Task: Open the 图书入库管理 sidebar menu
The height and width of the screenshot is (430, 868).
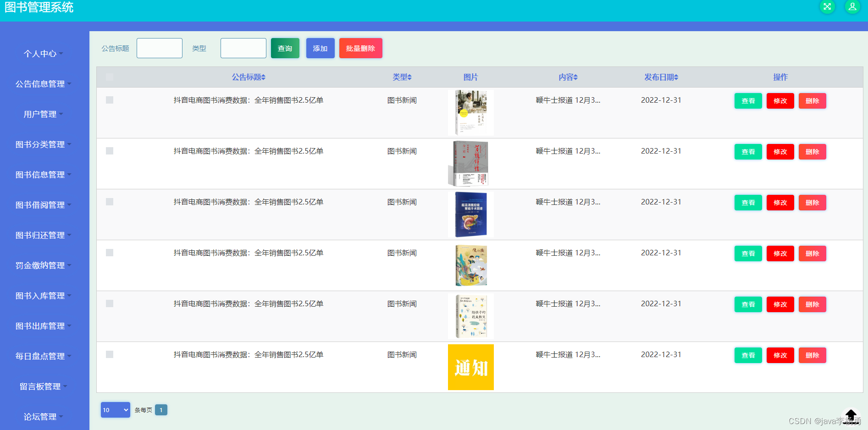Action: [44, 296]
